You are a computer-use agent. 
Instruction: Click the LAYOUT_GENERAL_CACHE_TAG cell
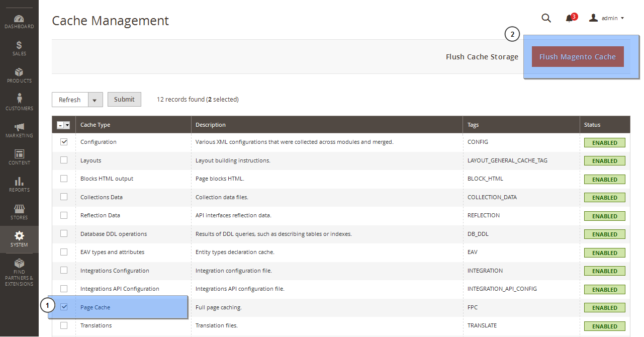(x=507, y=160)
